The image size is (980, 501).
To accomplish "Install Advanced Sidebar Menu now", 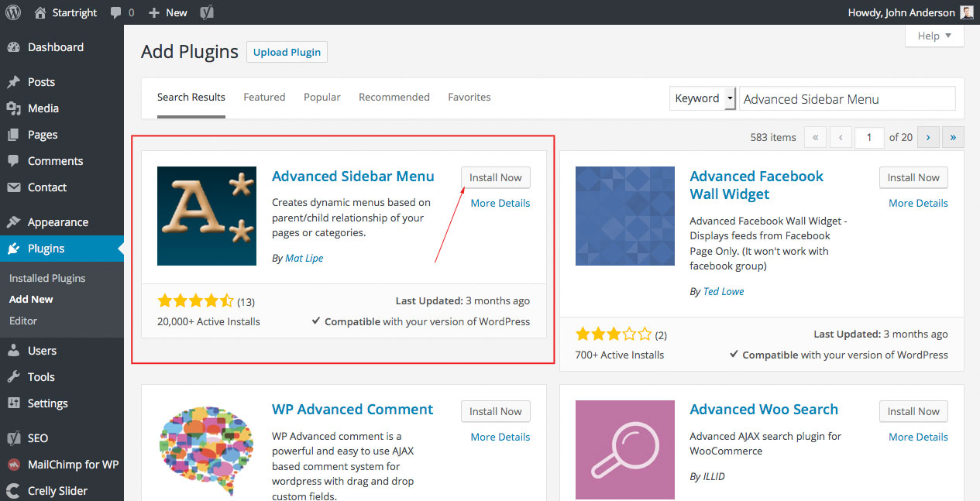I will 496,177.
